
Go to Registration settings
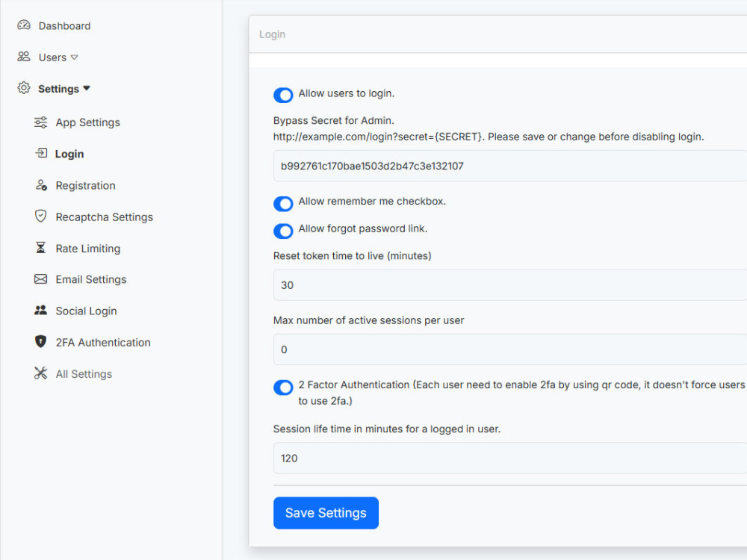85,186
